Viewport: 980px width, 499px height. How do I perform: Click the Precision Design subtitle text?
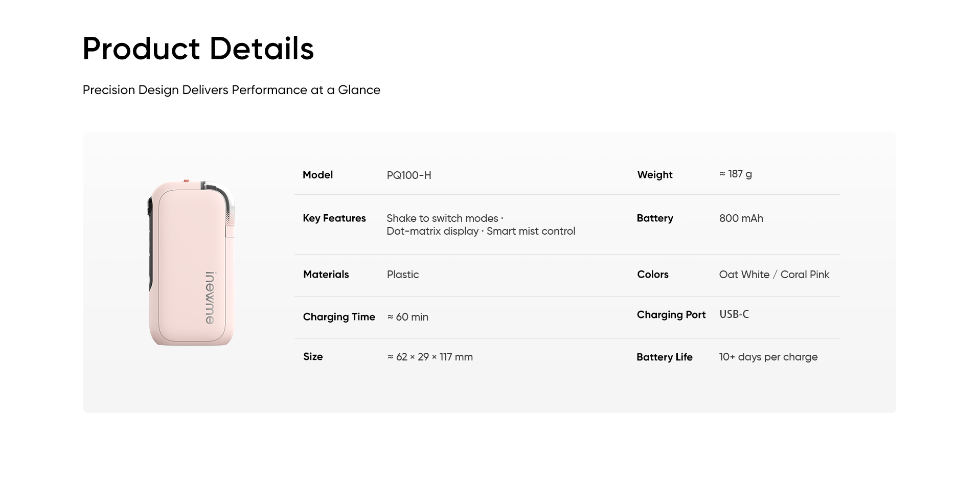point(232,90)
